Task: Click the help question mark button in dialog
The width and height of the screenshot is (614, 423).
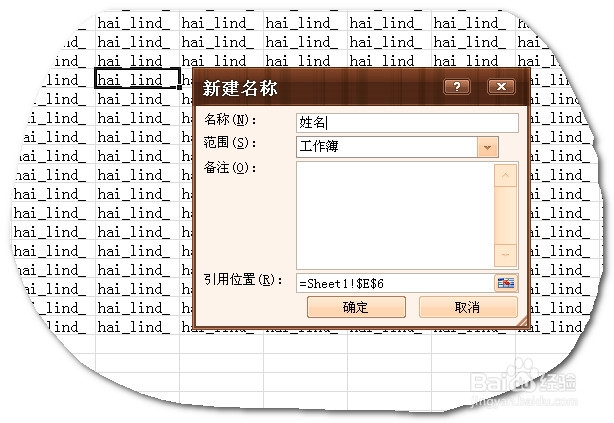Action: (457, 87)
